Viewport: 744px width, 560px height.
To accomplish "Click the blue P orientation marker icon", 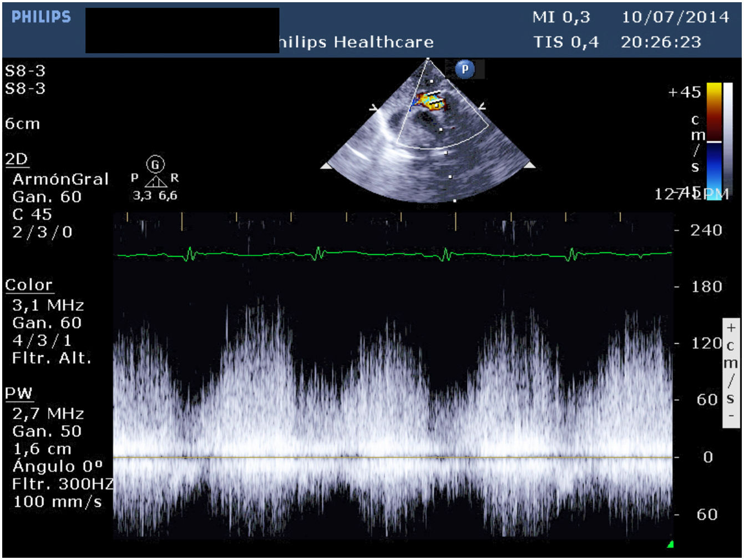I will pos(465,69).
